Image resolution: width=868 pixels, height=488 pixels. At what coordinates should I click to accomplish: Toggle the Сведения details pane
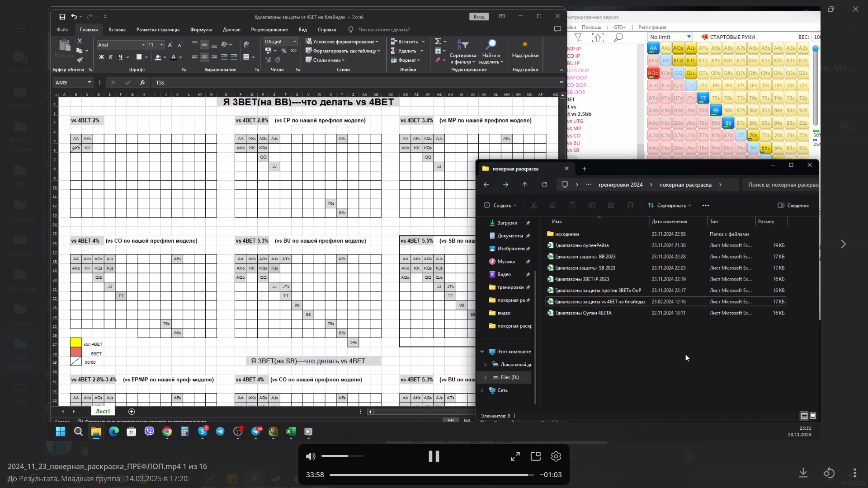tap(793, 205)
